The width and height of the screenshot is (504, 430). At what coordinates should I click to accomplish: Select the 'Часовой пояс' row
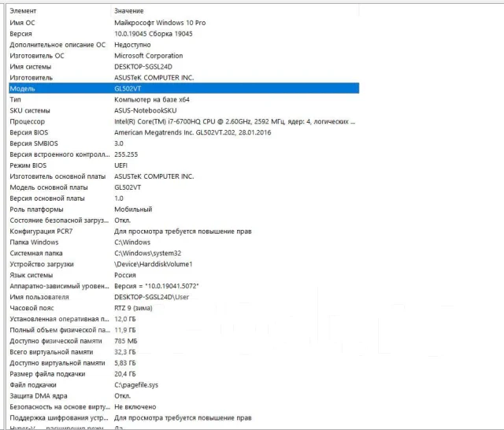click(183, 308)
